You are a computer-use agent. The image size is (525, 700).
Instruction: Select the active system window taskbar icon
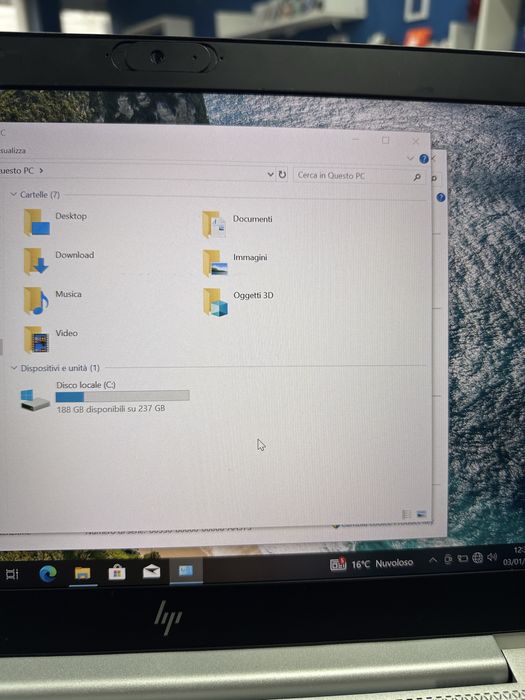186,571
